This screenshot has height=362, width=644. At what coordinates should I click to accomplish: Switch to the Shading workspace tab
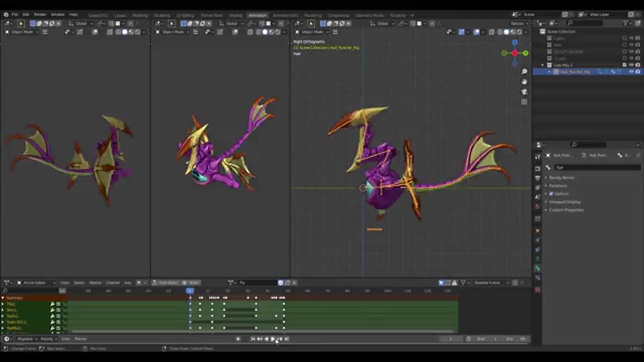236,15
